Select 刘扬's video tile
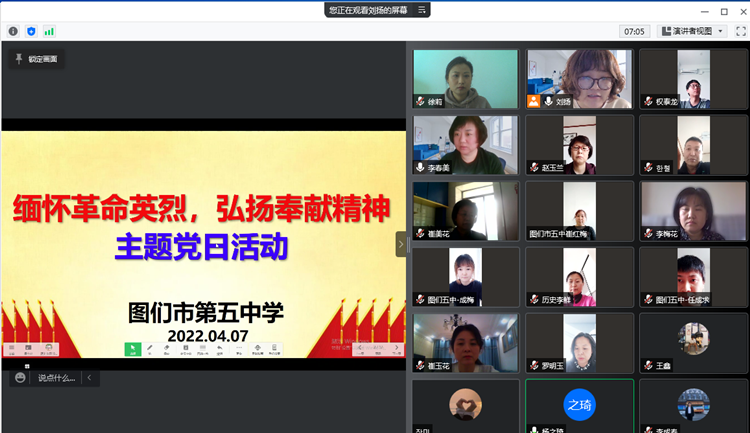This screenshot has height=433, width=750. (x=579, y=79)
